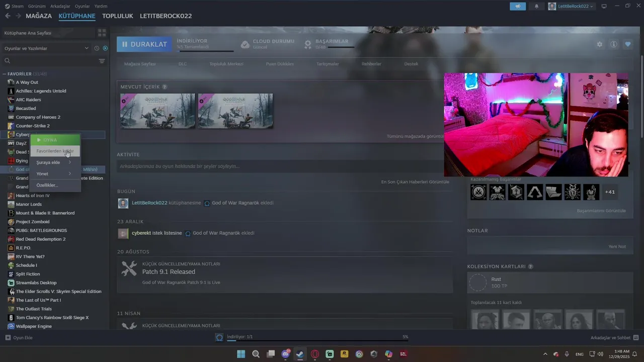Click Koleksiyon Kartları help question mark
This screenshot has height=362, width=644.
(530, 266)
